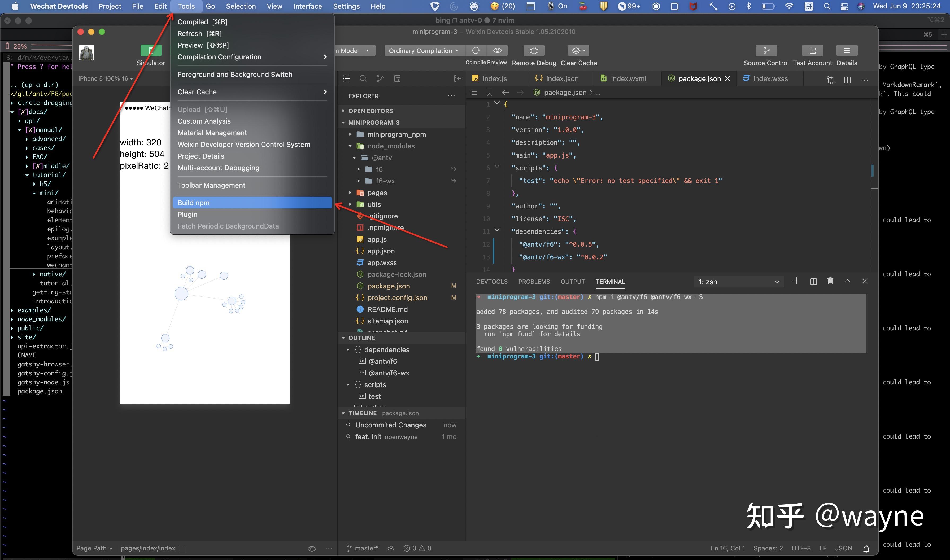Open the search icon in the explorer sidebar
The image size is (950, 560).
click(x=363, y=78)
